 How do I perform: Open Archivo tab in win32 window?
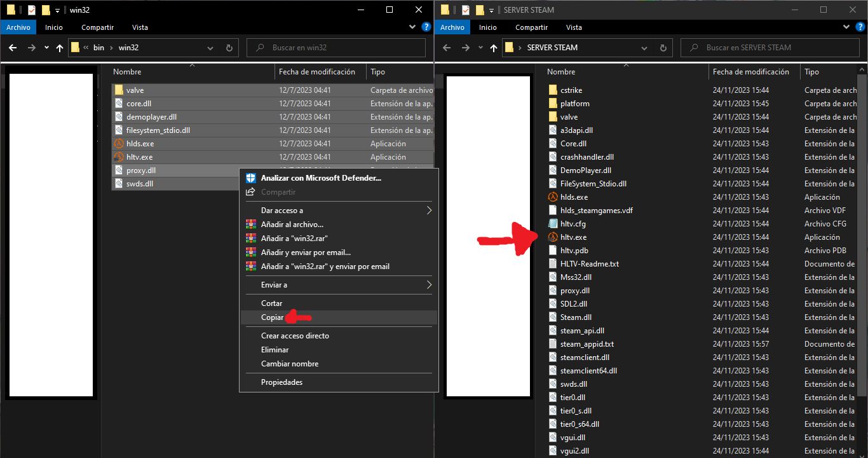click(19, 27)
